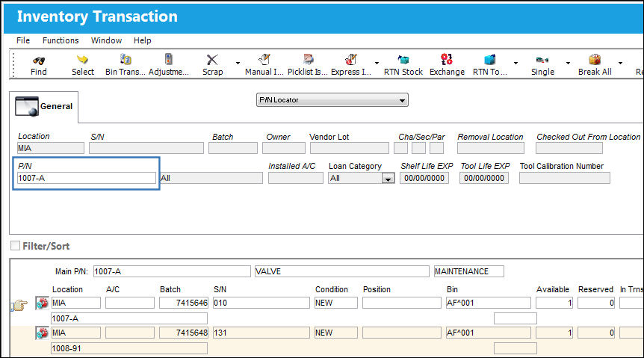Expand the Single dropdown arrow
Viewport: 644px width, 358px height.
(568, 63)
